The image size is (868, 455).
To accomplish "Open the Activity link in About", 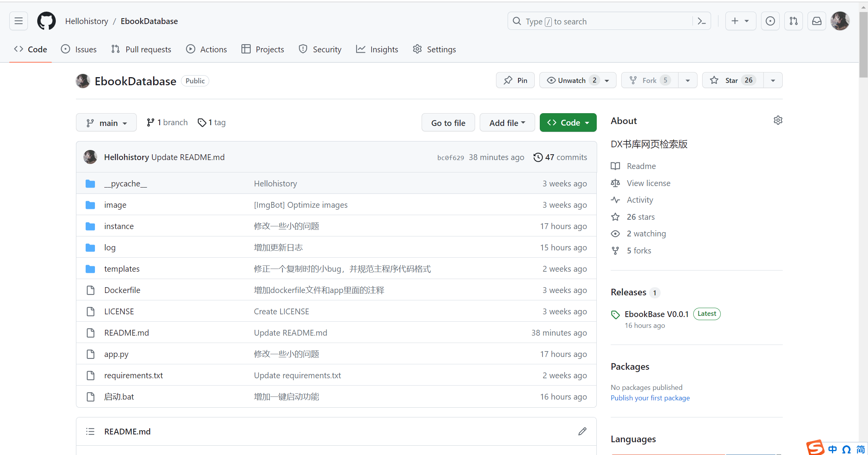I will (640, 200).
